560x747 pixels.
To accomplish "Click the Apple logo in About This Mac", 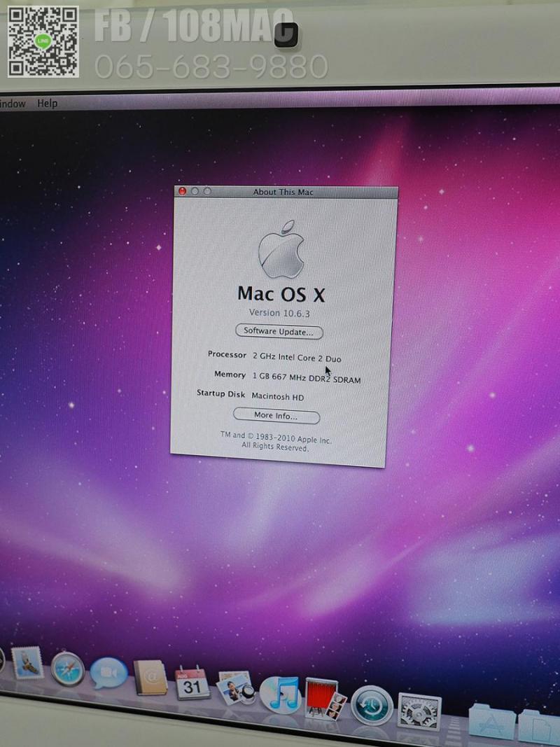I will (281, 249).
